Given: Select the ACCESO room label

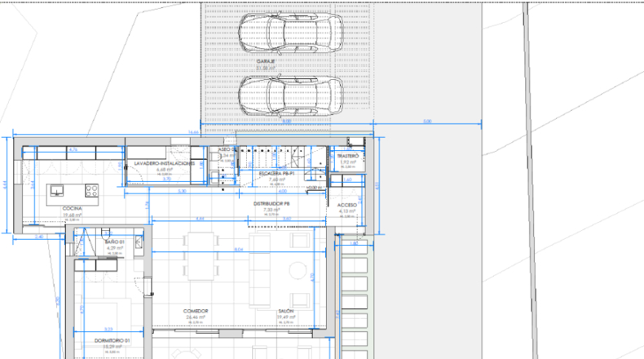Looking at the screenshot, I should click(347, 205).
